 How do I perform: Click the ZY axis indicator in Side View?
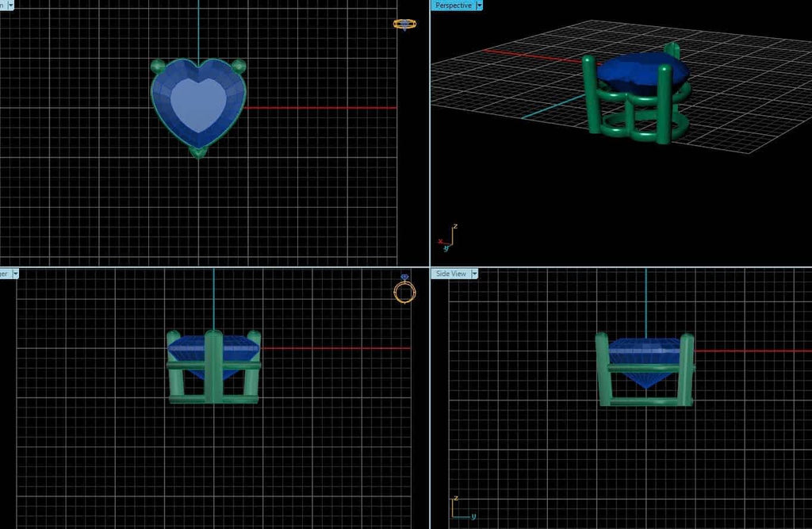coord(462,508)
